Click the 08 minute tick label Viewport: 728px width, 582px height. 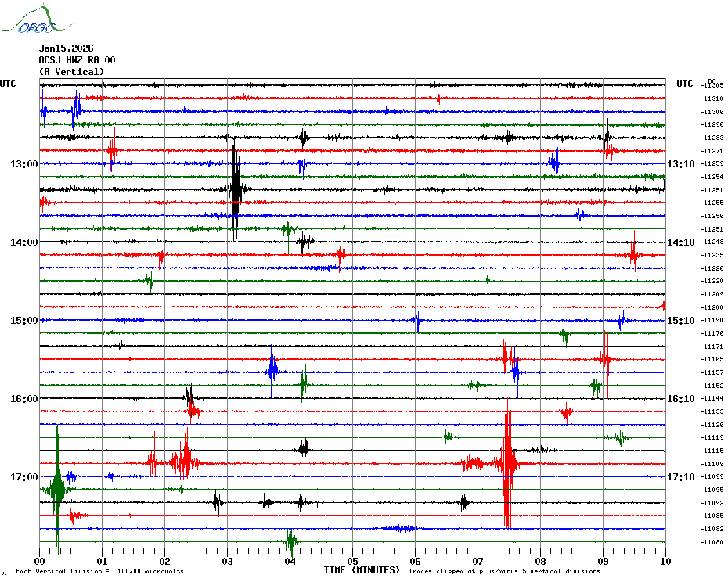[540, 561]
